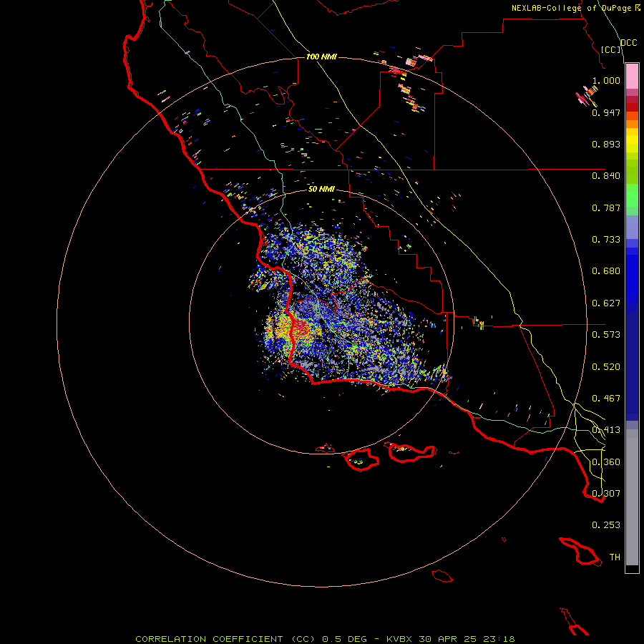Click the 30 APR 25 date text
Viewport: 644px width, 644px height.
(x=449, y=639)
